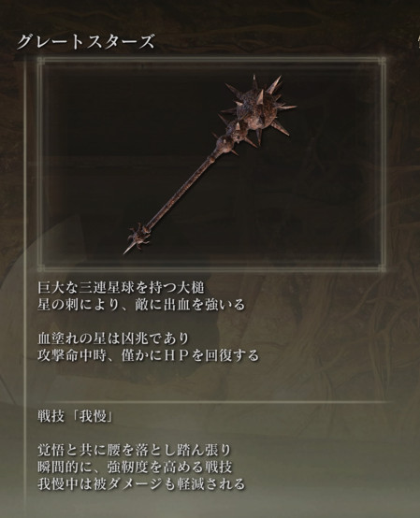This screenshot has height=518, width=420.
Task: Click the large spiked ball head
Action: click(258, 107)
